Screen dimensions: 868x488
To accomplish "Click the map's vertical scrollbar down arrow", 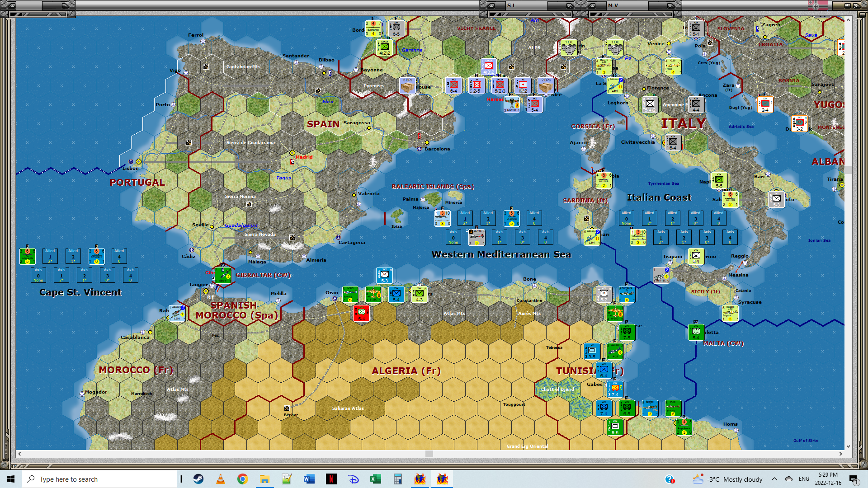I will click(848, 446).
